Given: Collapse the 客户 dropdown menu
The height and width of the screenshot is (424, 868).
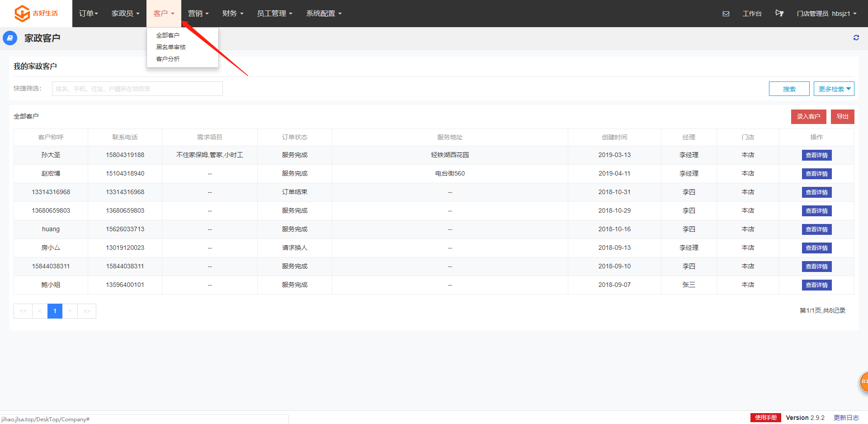Looking at the screenshot, I should click(x=164, y=14).
